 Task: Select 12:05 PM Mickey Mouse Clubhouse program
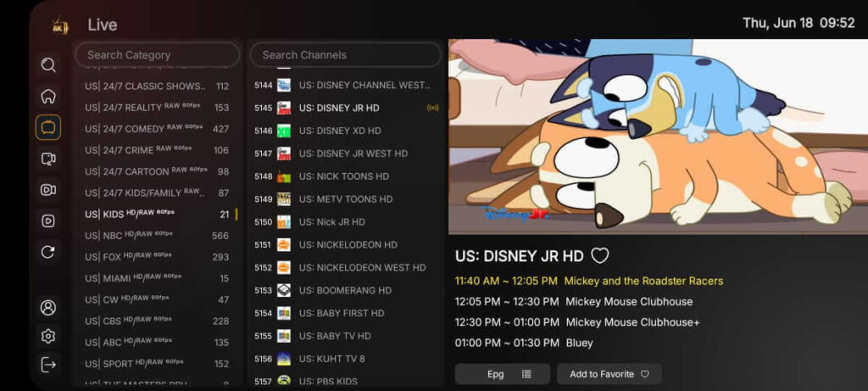(x=574, y=302)
